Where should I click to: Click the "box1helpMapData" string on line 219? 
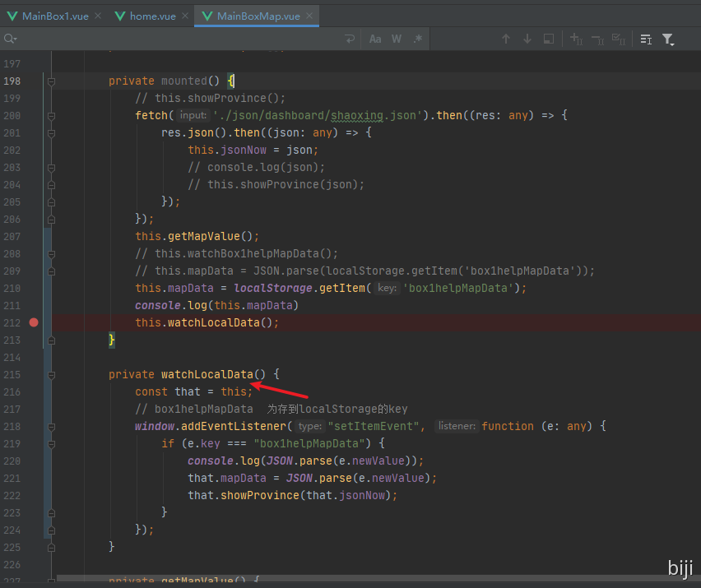(x=309, y=444)
